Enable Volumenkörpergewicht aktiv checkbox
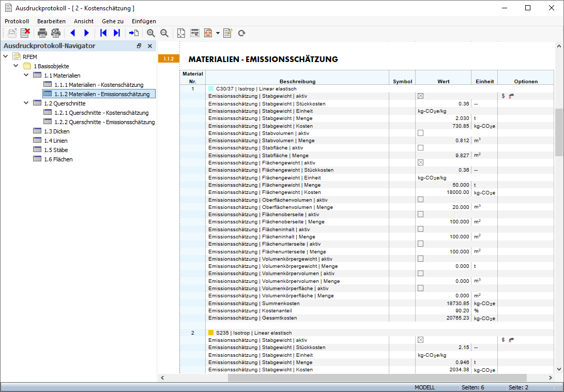The height and width of the screenshot is (392, 564). point(420,259)
